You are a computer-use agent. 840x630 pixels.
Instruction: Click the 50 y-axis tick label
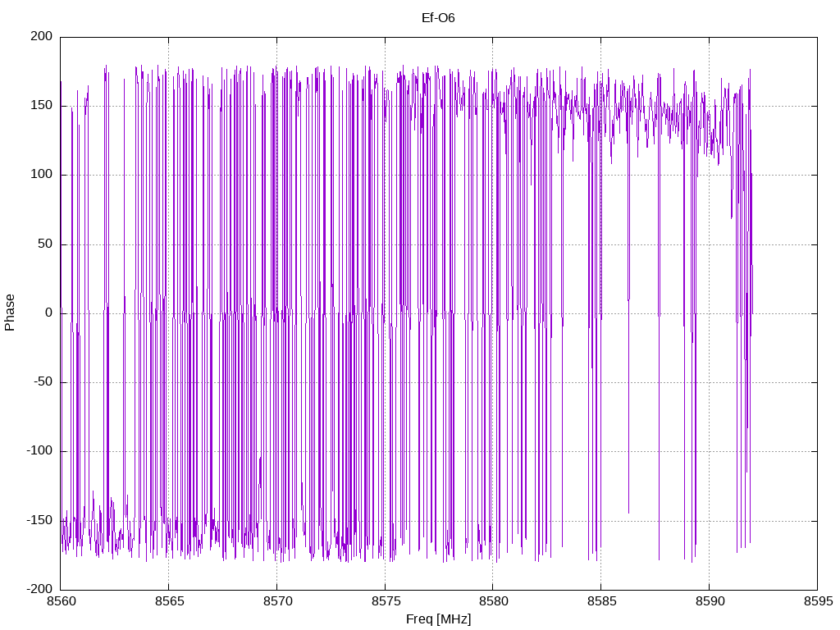(x=46, y=244)
